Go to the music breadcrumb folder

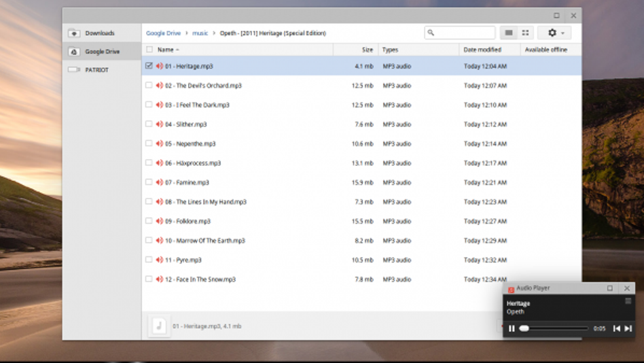(200, 33)
